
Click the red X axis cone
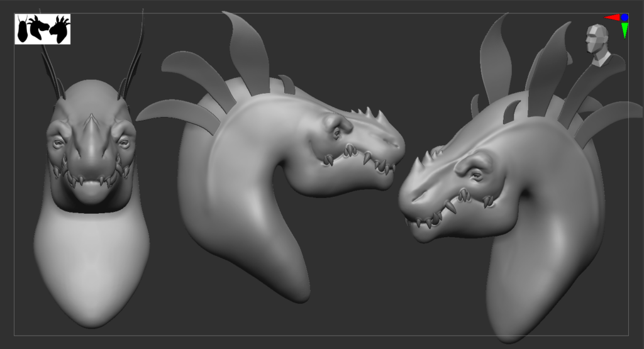[x=611, y=18]
